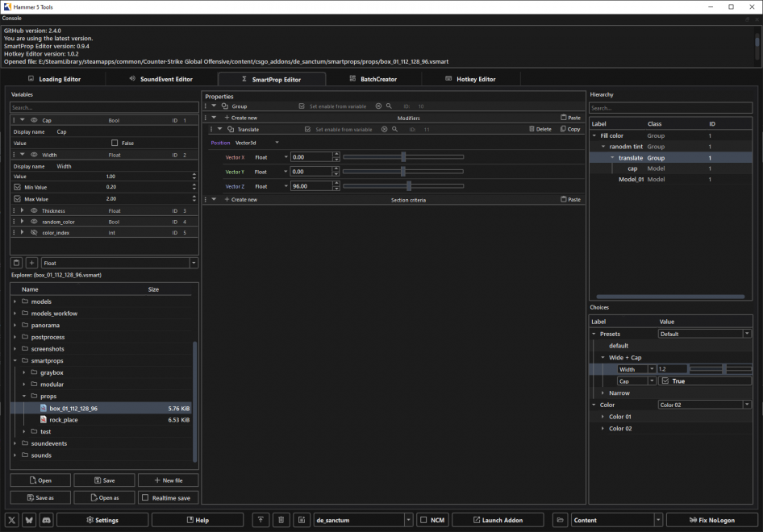Hide the Cap variable via its eye icon

[x=35, y=120]
